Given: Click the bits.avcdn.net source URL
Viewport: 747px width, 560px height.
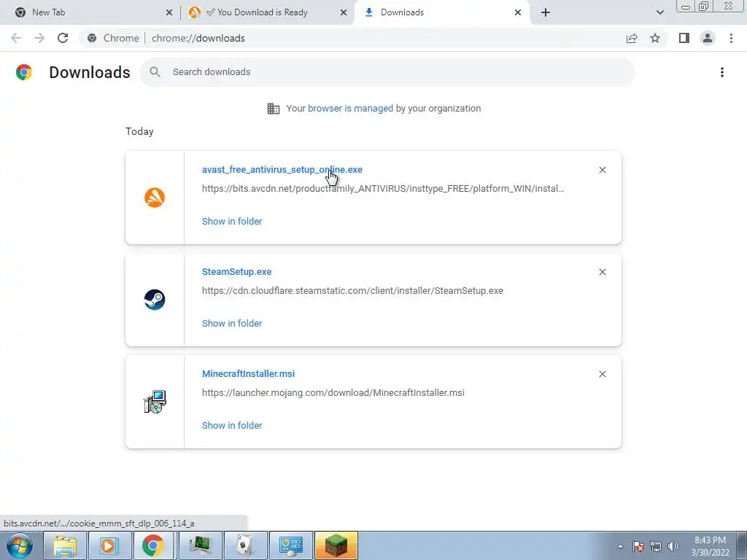Looking at the screenshot, I should [x=383, y=189].
